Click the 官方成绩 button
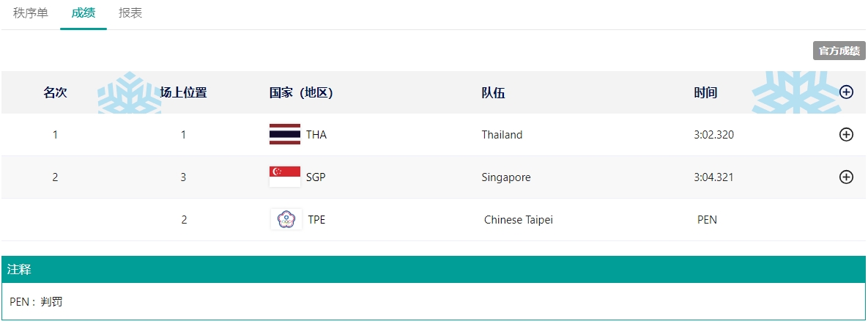 point(839,51)
